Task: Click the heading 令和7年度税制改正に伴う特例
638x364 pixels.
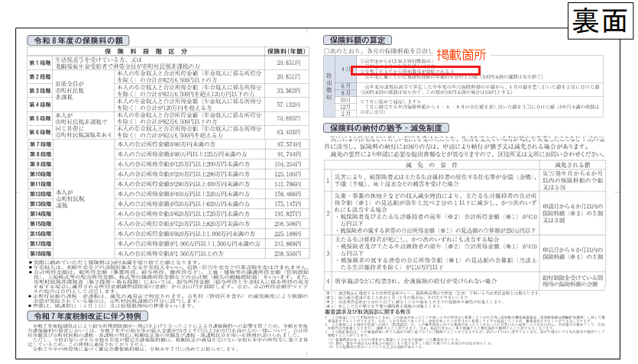Action: tap(87, 316)
